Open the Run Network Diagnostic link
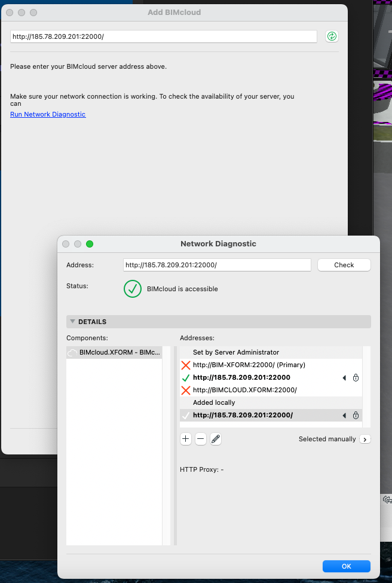The height and width of the screenshot is (583, 392). [48, 114]
